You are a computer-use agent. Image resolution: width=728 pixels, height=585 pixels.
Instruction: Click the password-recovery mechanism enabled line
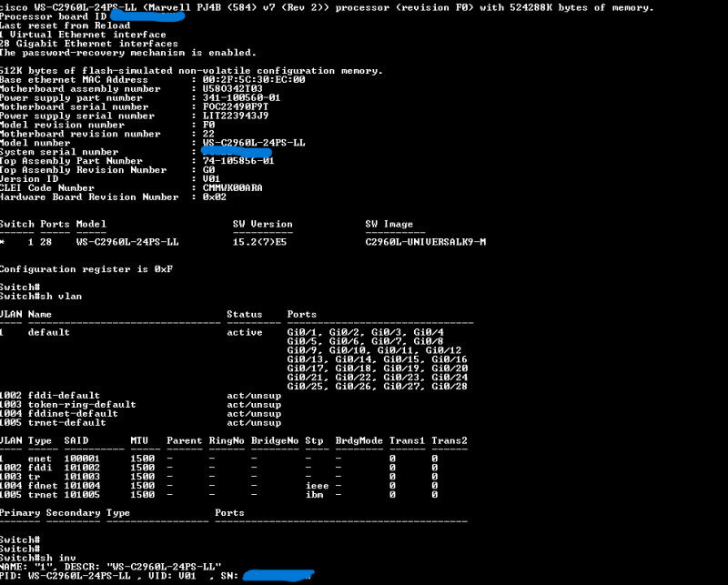tap(128, 53)
